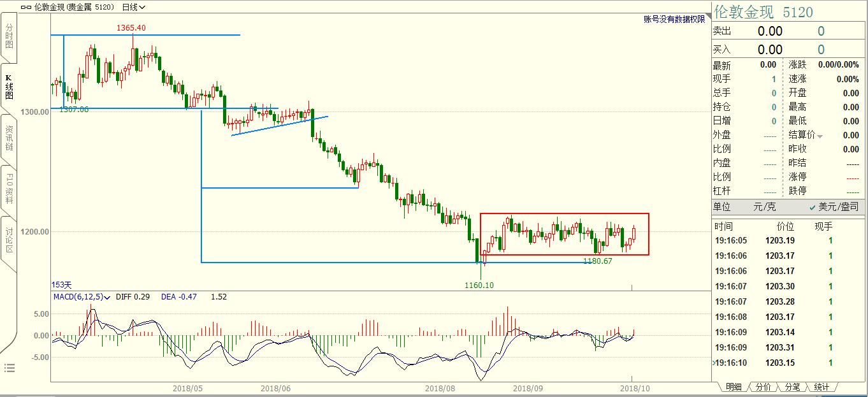
Task: Switch to the 分时图 side tab
Action: pos(9,37)
